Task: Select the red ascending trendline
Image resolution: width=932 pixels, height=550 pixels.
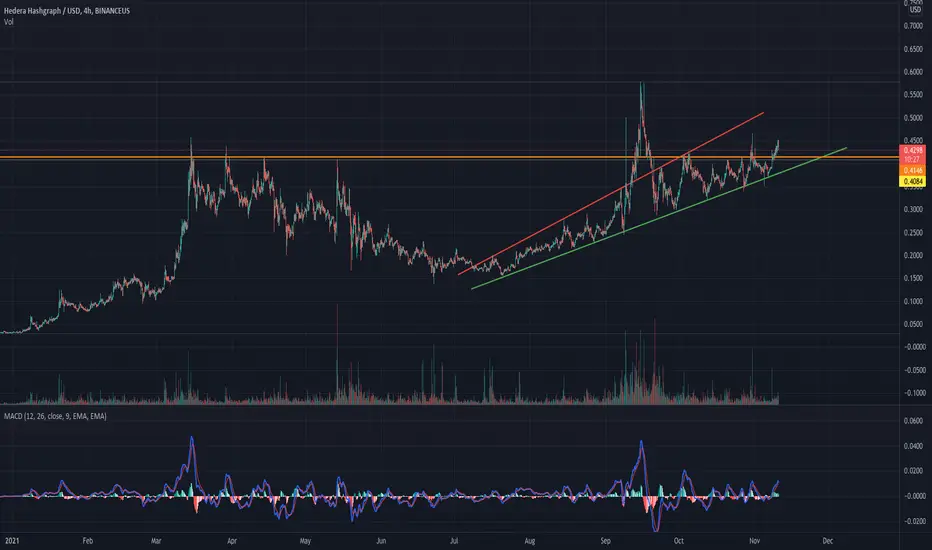Action: point(611,193)
